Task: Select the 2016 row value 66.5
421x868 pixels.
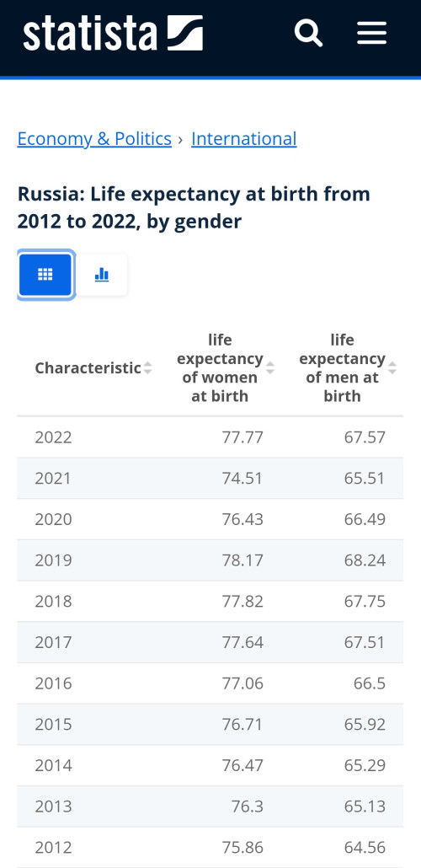Action: tap(370, 683)
